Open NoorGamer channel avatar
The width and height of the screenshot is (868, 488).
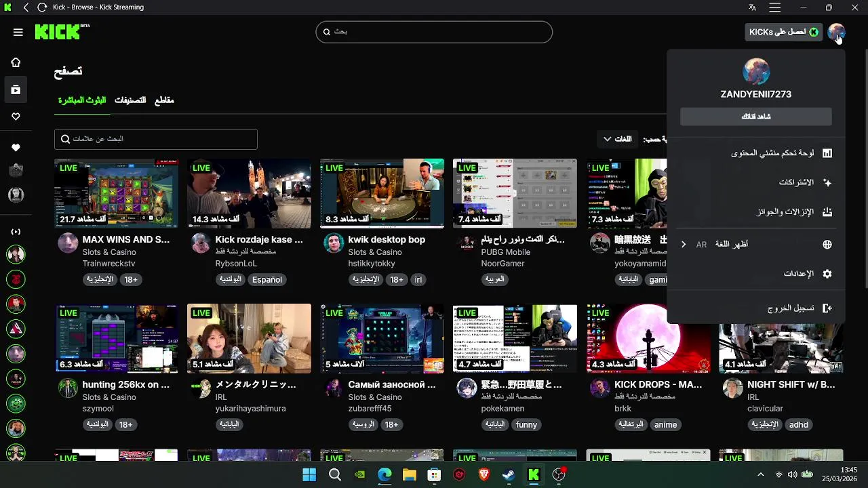click(x=467, y=243)
